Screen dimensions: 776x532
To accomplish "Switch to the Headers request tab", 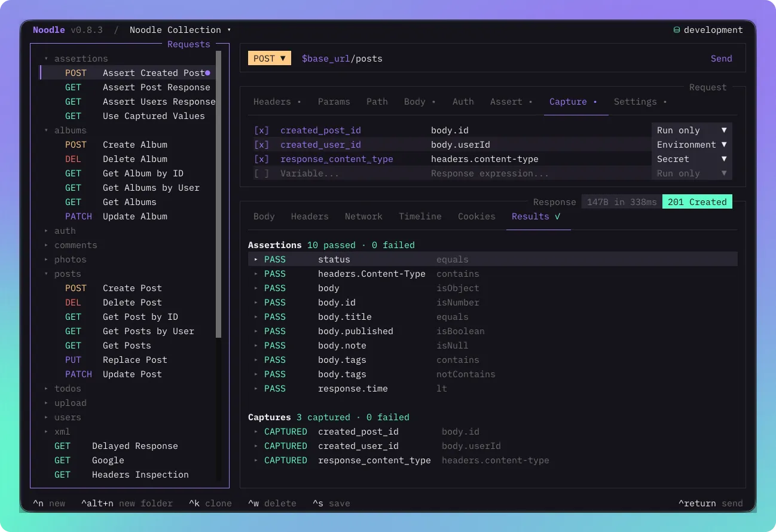I will (x=277, y=102).
